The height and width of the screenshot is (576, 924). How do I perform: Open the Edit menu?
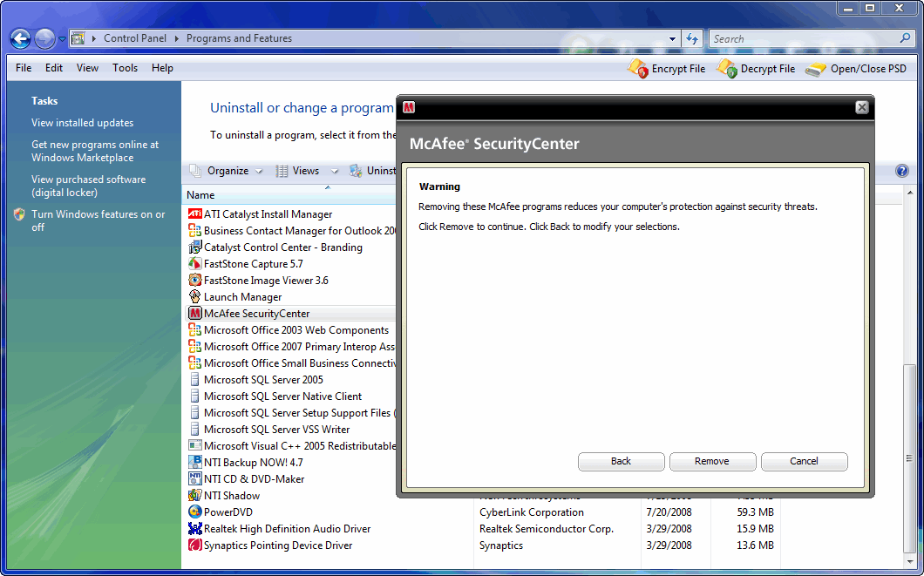(54, 68)
